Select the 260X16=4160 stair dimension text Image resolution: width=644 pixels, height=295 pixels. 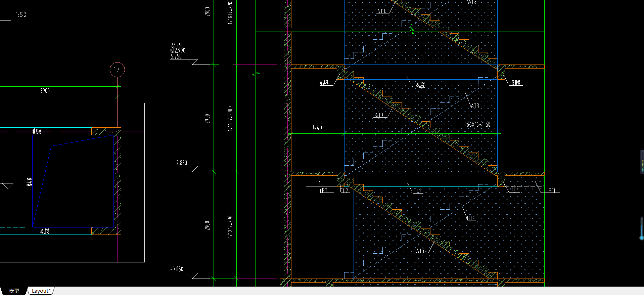pos(477,125)
